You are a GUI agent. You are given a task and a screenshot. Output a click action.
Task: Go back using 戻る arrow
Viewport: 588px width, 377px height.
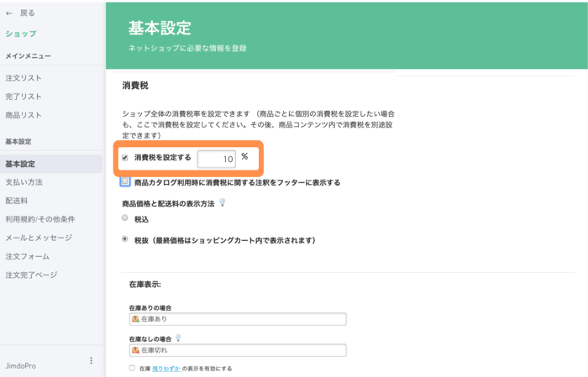9,13
